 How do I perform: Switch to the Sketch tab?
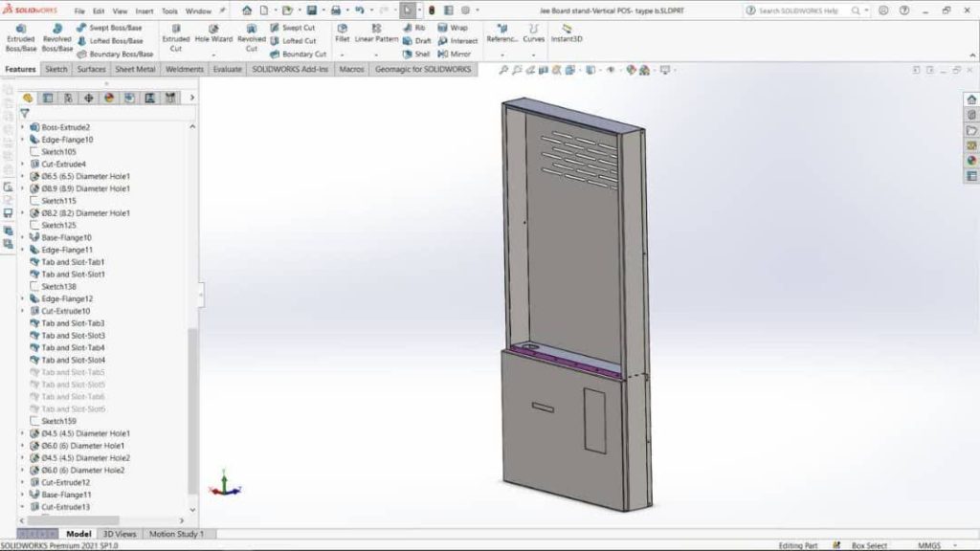(x=56, y=69)
